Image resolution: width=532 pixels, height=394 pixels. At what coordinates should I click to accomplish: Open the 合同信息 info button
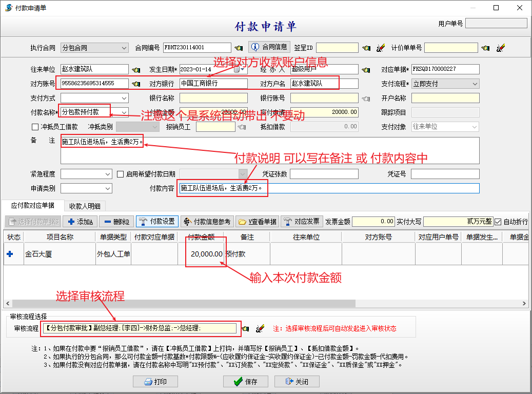click(x=270, y=47)
